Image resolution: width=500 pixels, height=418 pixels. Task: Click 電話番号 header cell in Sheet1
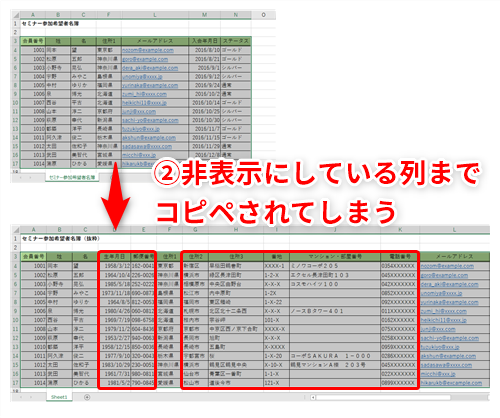click(400, 257)
